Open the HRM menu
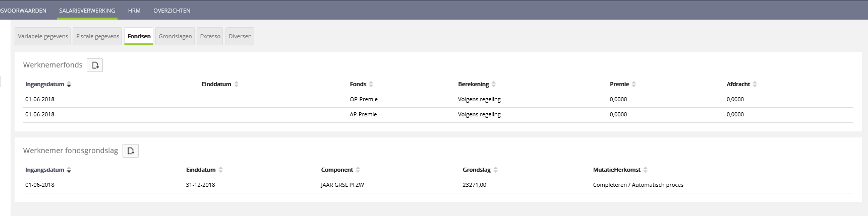Viewport: 868px width, 216px height. click(x=134, y=11)
